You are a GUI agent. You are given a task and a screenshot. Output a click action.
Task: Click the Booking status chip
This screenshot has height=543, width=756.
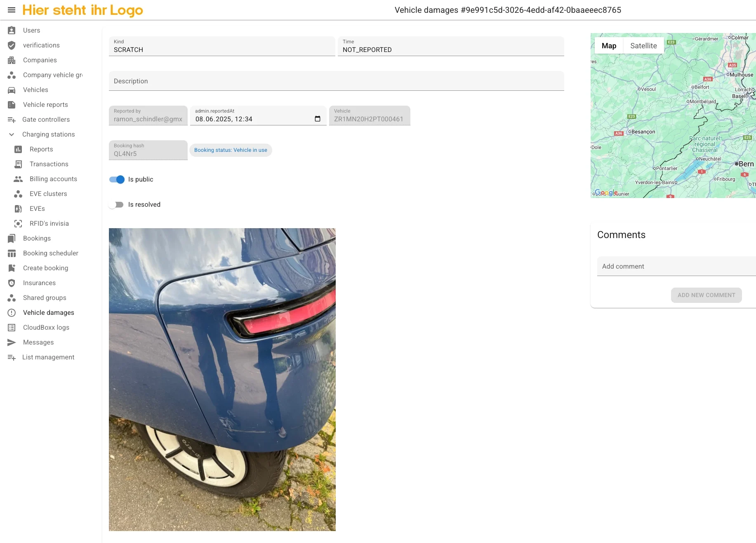coord(231,150)
